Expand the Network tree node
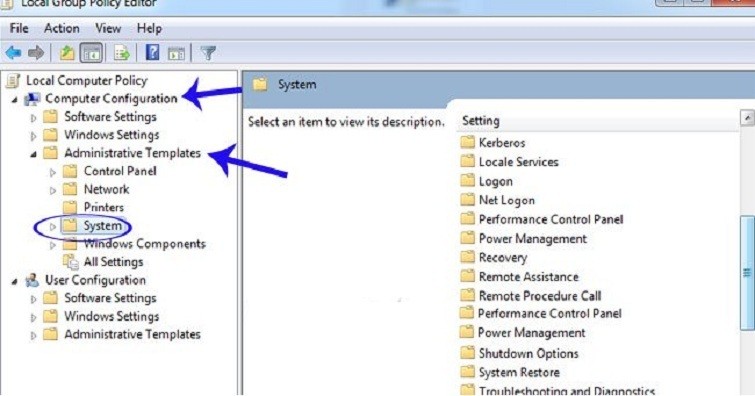 53,190
